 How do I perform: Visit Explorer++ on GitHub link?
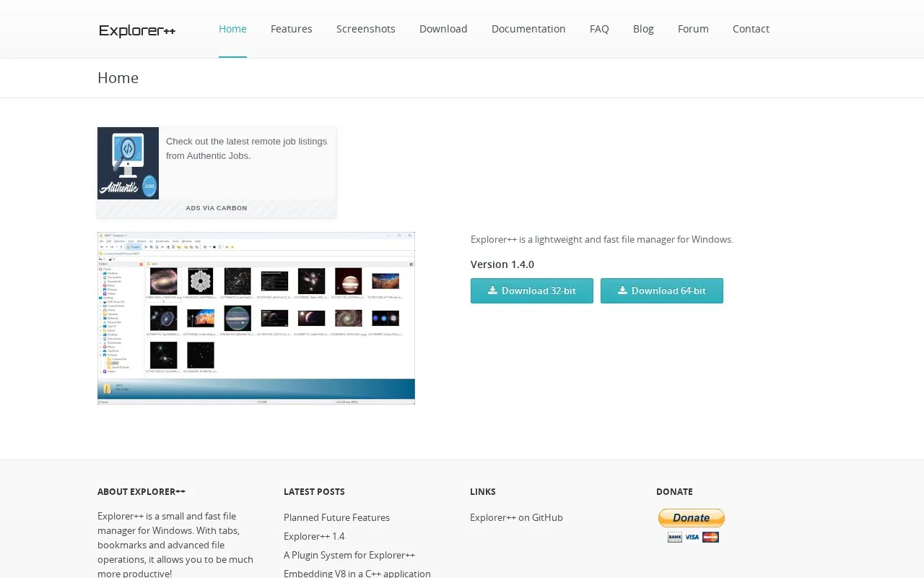[516, 517]
